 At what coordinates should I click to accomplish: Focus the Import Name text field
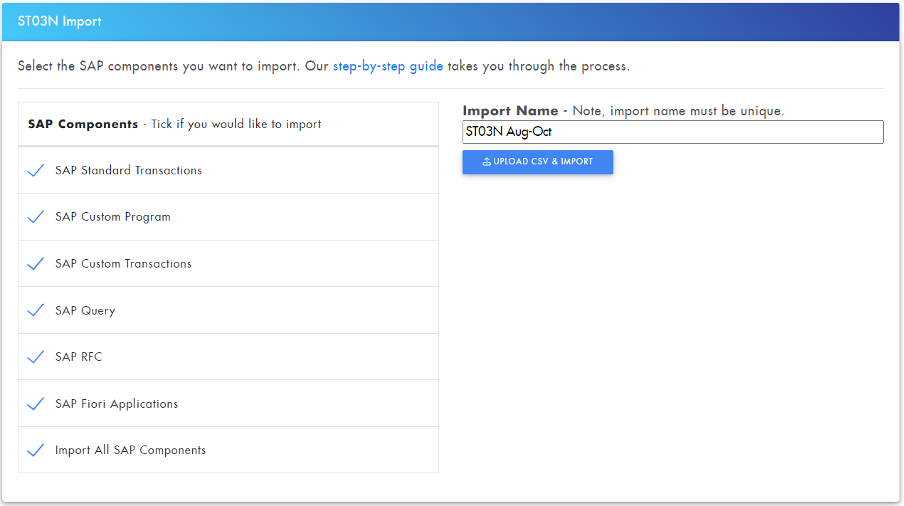click(672, 132)
